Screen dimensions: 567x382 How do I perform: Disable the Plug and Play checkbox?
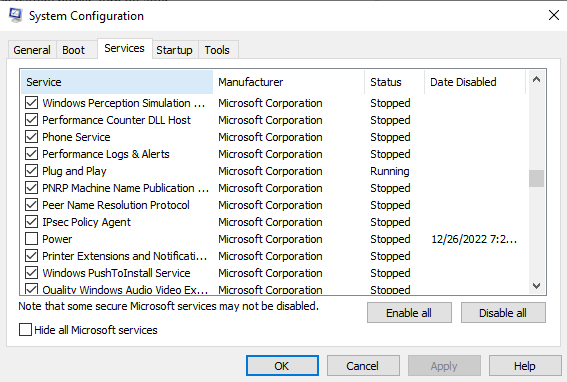pos(31,171)
